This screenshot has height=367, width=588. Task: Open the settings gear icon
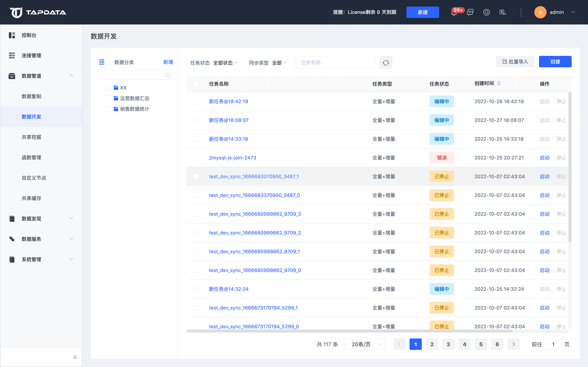(487, 12)
